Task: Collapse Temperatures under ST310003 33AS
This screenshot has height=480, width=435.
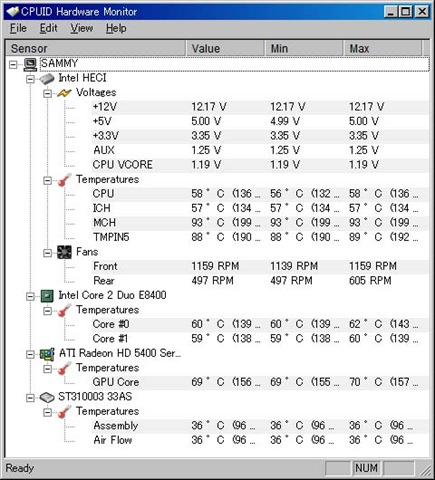Action: (48, 412)
